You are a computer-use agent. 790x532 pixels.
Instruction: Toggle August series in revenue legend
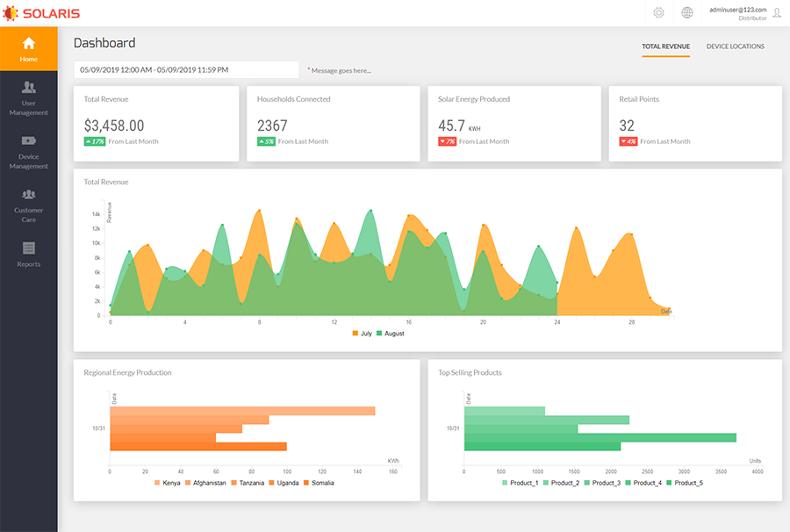tap(390, 334)
